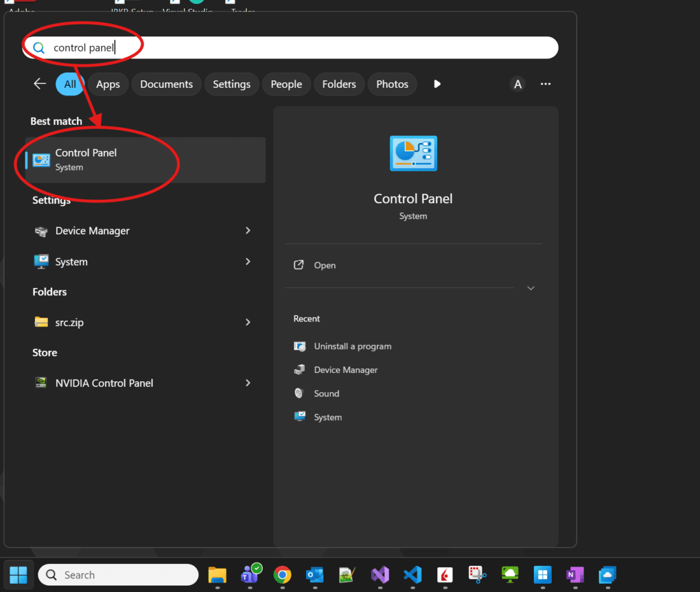
Task: Select the All filter tab
Action: (69, 84)
